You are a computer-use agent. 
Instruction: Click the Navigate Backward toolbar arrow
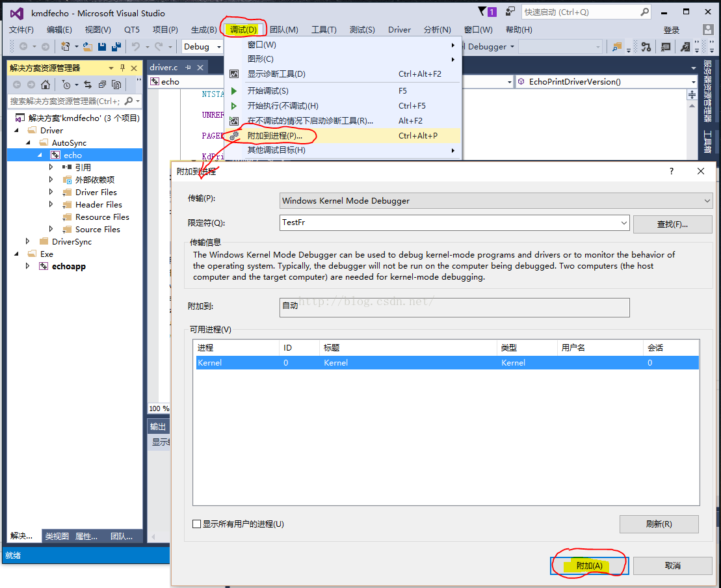(23, 46)
